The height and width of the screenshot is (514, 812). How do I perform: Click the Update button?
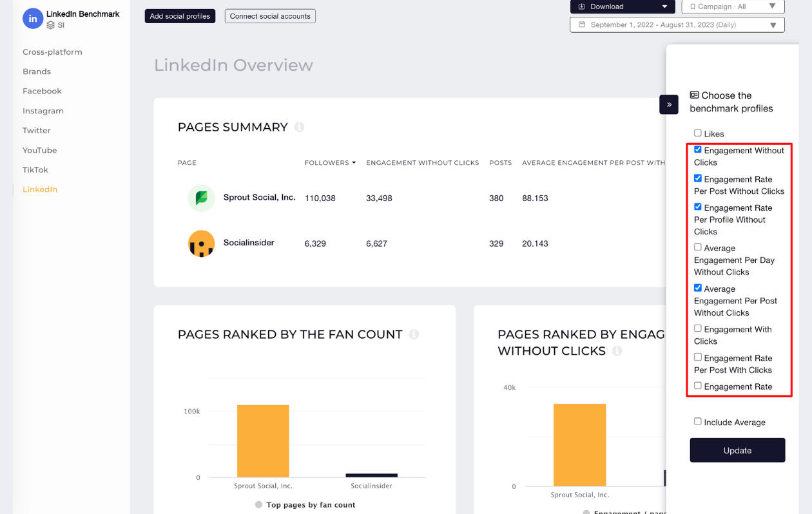(737, 450)
